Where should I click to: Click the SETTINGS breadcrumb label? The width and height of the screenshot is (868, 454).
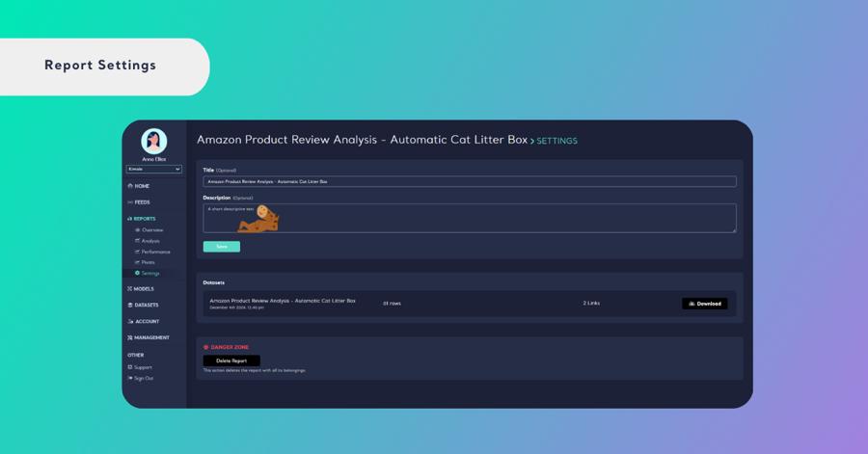(556, 141)
